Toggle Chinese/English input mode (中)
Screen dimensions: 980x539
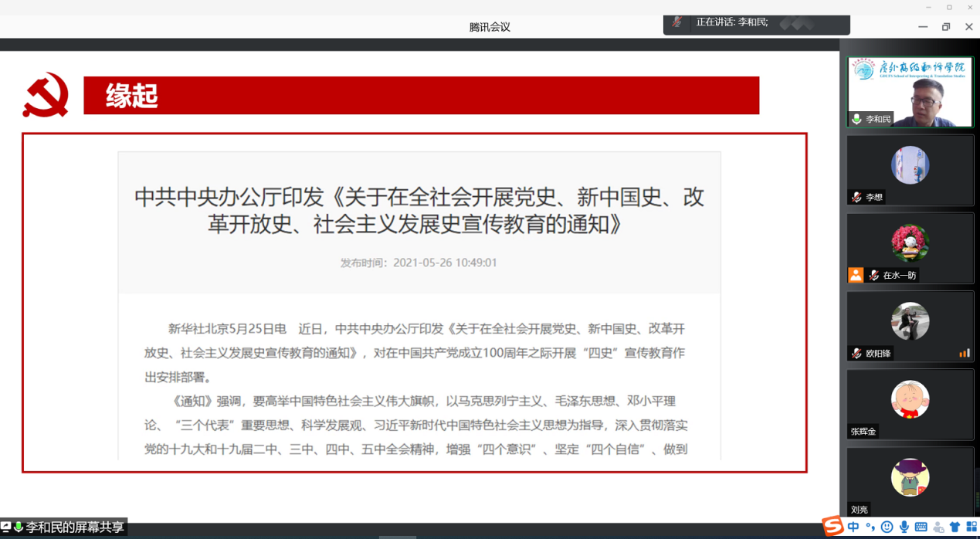[x=853, y=527]
